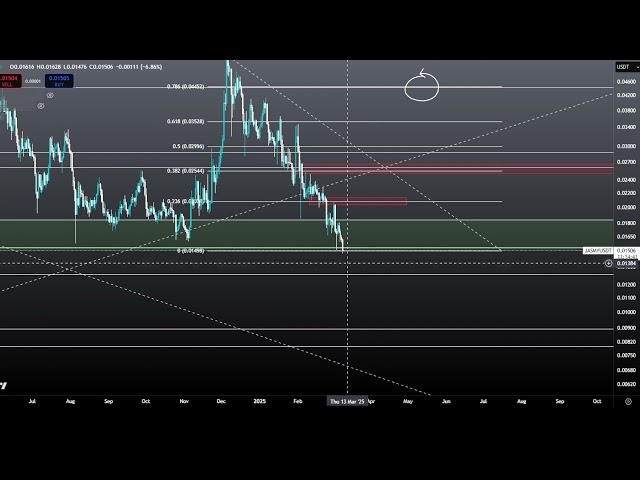
Task: Click the 0.5 Fibonacci retracement label
Action: coord(188,146)
